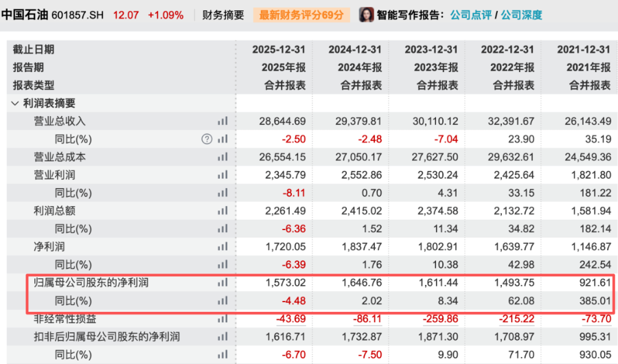Image resolution: width=618 pixels, height=364 pixels.
Task: Click the chart icon for 营业总成本 row
Action: [222, 157]
